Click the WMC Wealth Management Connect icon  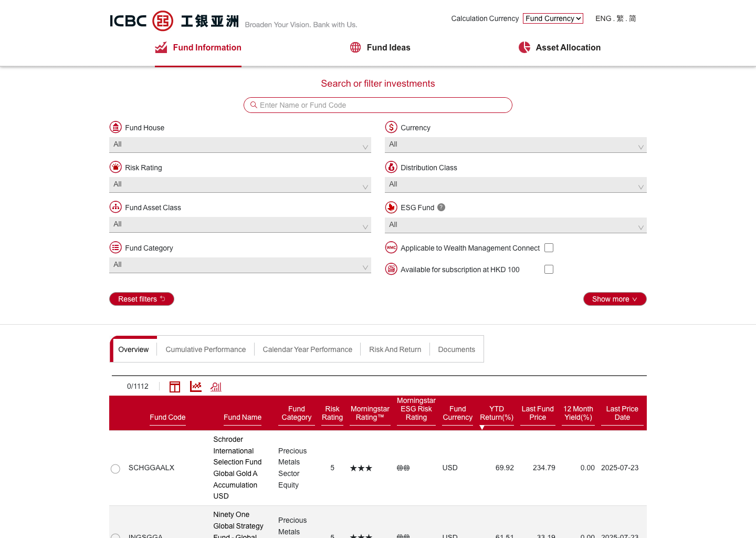(x=391, y=247)
